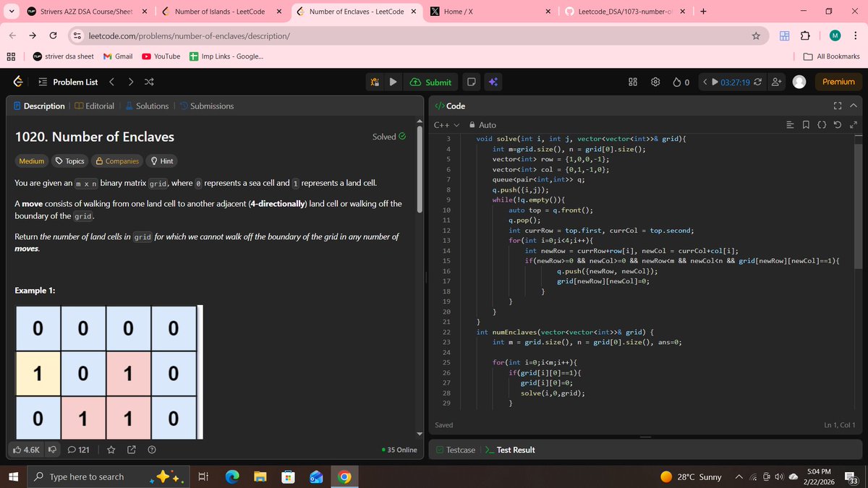Open the 121 comments
868x488 pixels.
pos(78,450)
